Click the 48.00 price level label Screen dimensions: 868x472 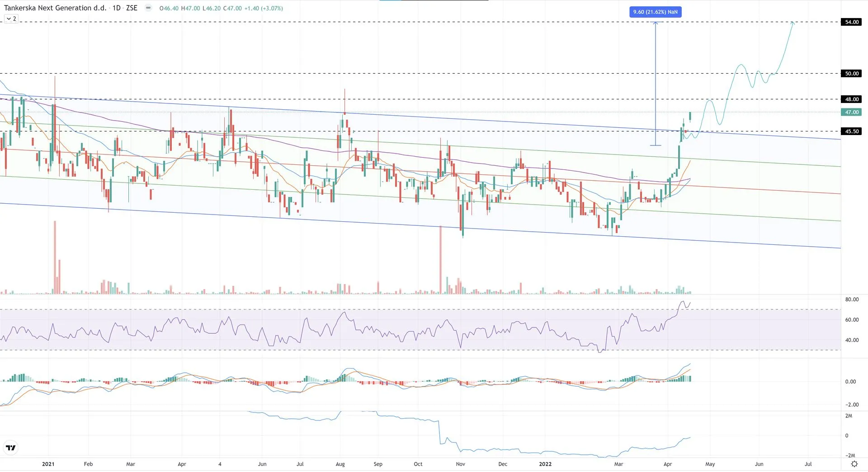point(852,99)
